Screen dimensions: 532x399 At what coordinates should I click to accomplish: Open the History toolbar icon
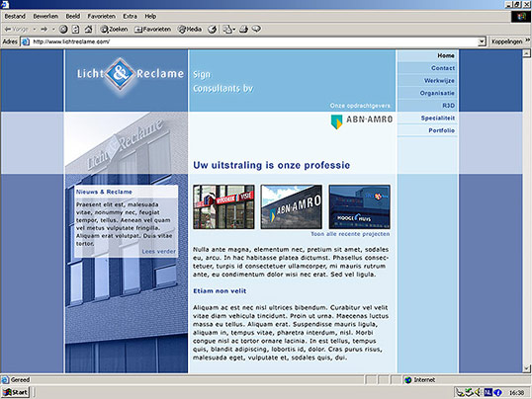pos(212,30)
